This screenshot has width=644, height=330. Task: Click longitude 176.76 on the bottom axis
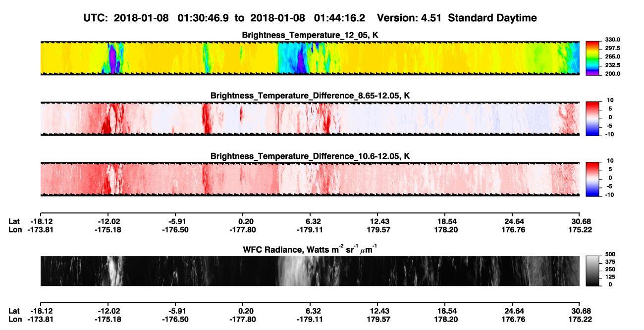coord(513,320)
